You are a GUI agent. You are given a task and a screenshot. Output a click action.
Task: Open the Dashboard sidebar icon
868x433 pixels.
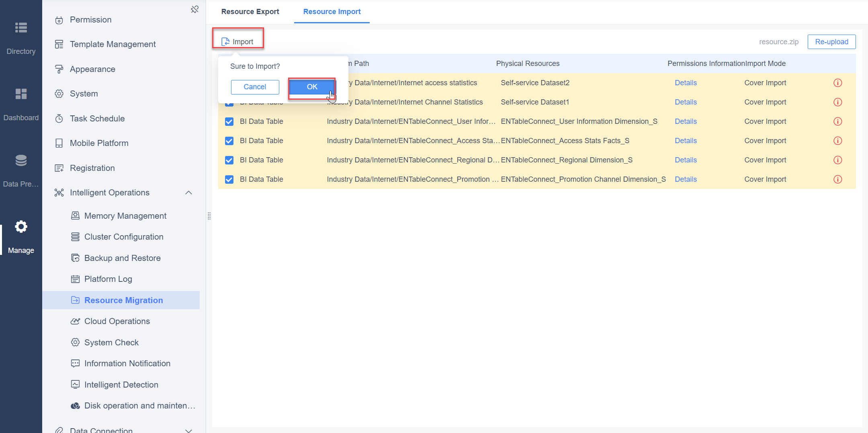[x=21, y=94]
